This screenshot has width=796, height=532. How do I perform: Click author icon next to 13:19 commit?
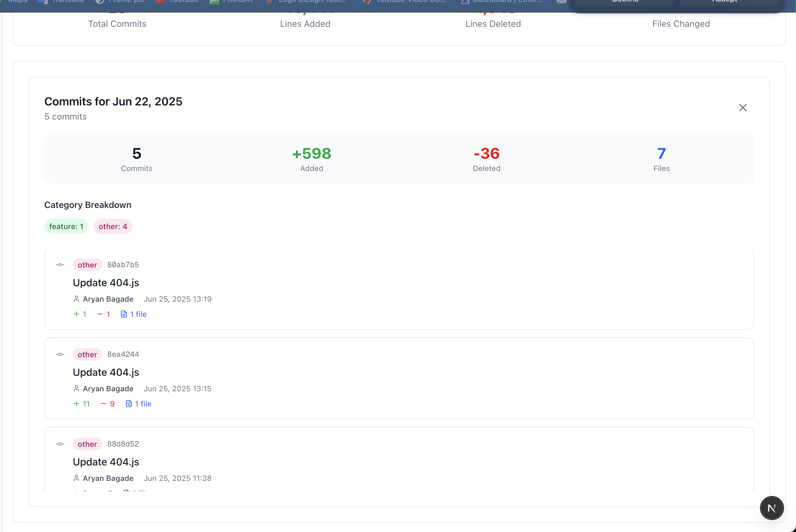76,299
